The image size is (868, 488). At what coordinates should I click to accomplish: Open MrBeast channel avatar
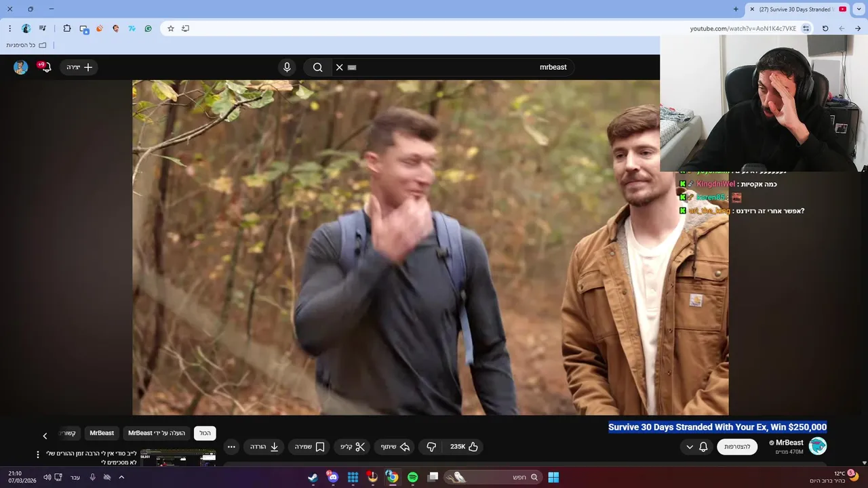pos(818,446)
